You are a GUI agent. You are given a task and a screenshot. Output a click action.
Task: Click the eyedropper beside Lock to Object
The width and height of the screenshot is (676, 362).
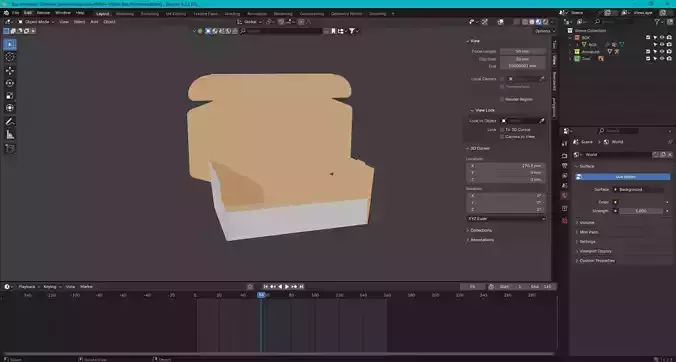coord(542,121)
